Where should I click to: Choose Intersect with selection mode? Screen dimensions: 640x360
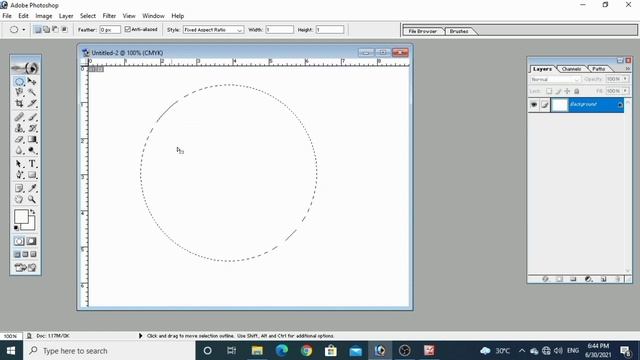(64, 30)
